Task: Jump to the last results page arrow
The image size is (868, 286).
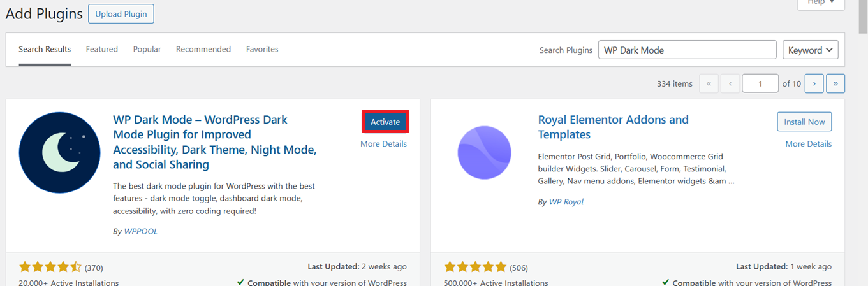Action: [x=835, y=83]
